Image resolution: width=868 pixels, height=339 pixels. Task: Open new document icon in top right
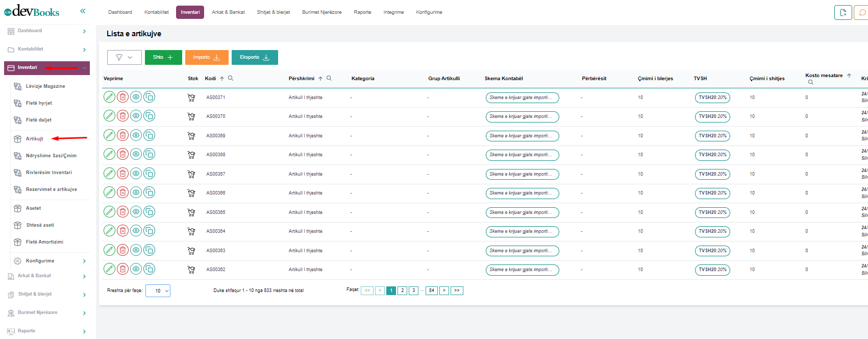click(x=843, y=12)
